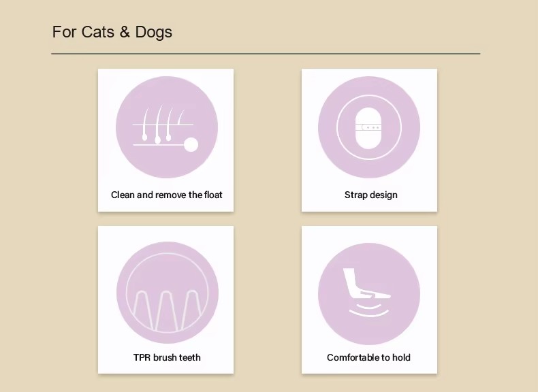Select the white ball in hair icon
This screenshot has height=392, width=538.
click(x=191, y=144)
